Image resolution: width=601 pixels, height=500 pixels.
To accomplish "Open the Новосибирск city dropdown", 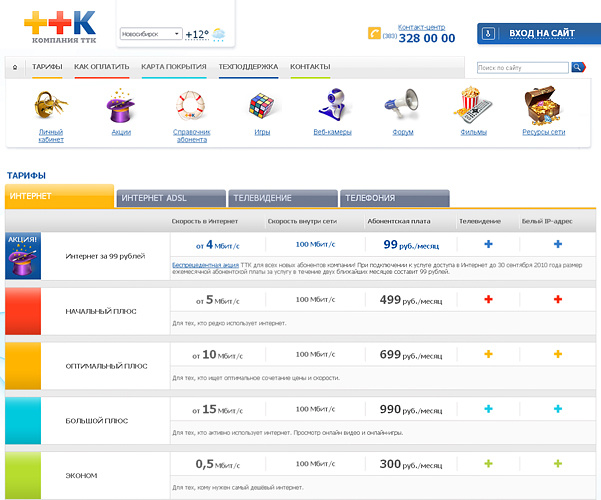I will [150, 34].
